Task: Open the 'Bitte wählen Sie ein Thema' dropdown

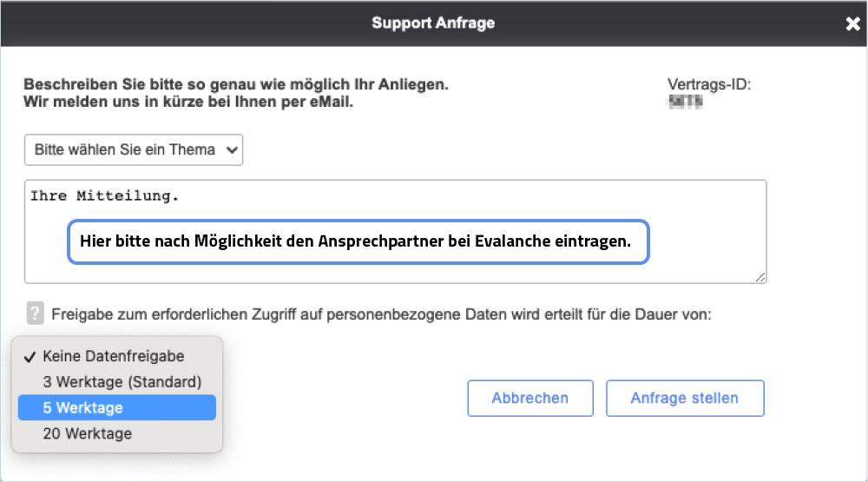Action: click(x=134, y=149)
